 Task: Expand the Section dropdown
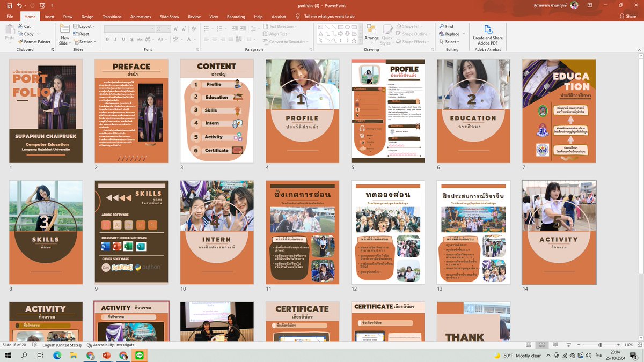click(85, 42)
